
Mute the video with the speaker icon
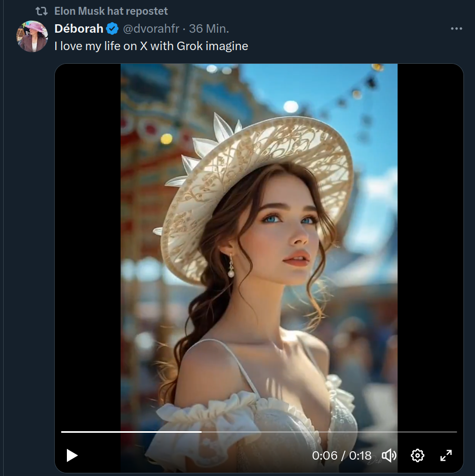[389, 455]
